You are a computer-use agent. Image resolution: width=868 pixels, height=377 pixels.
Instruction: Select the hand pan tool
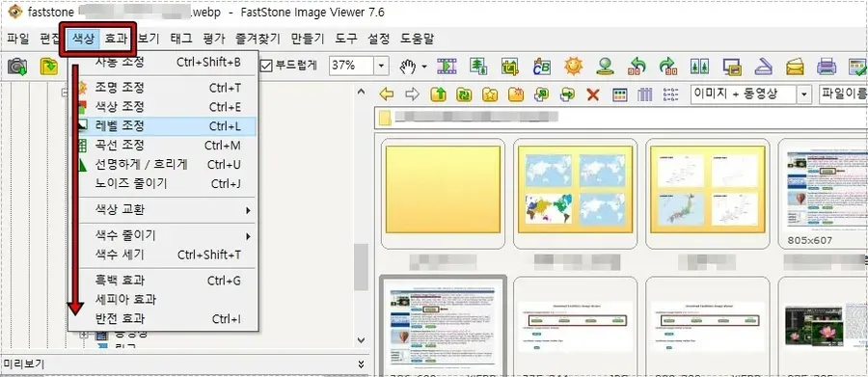tap(408, 67)
